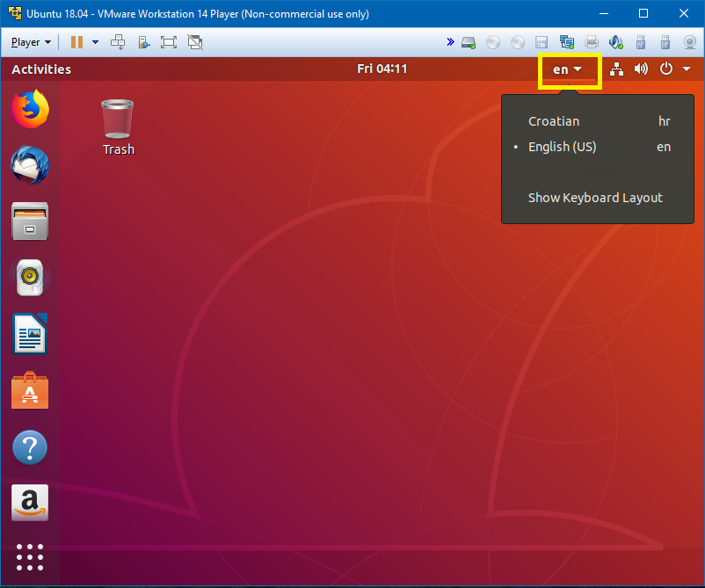Click the Fri 04:11 clock
Screen dimensions: 705x588
point(382,69)
